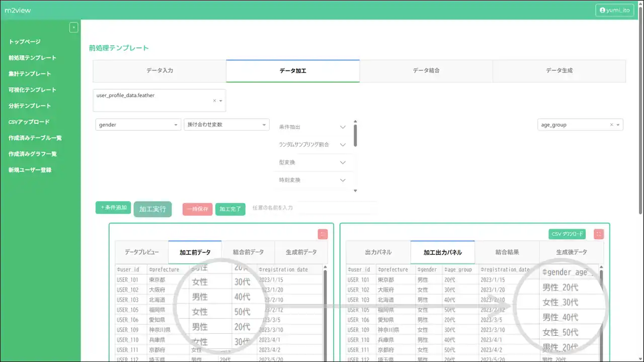Select the 加工前データ tab

pos(195,252)
